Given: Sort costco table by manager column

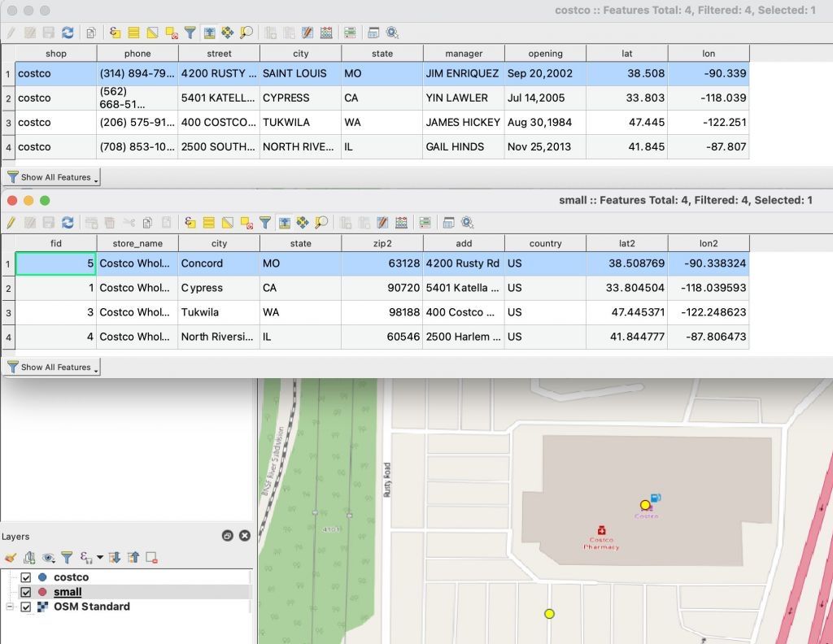Looking at the screenshot, I should (x=464, y=53).
